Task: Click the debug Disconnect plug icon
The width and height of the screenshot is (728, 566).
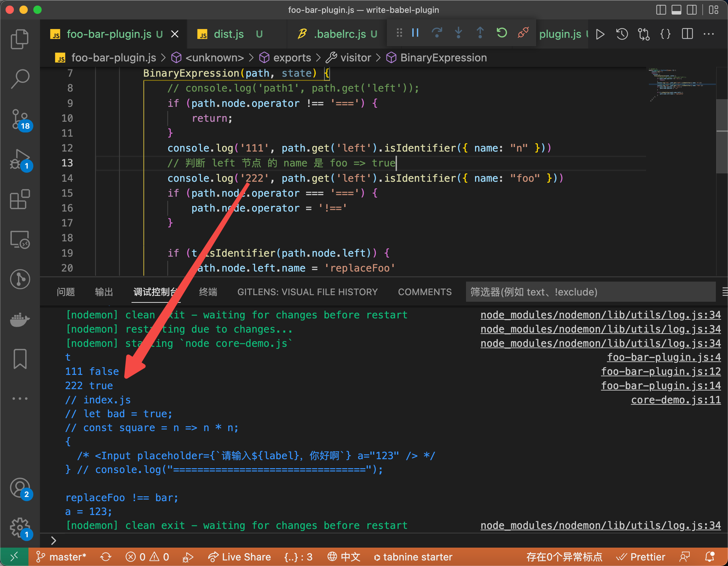Action: point(523,33)
